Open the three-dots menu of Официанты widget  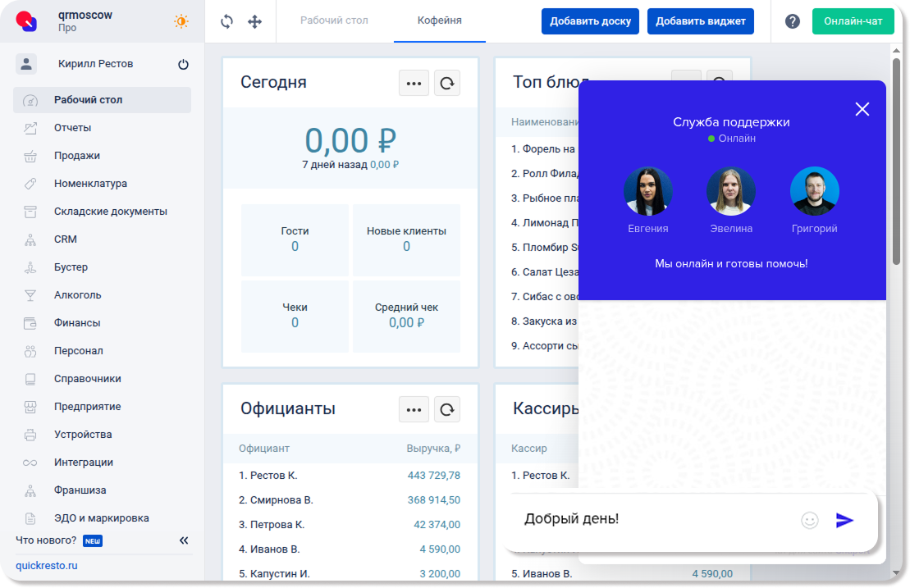pyautogui.click(x=414, y=409)
